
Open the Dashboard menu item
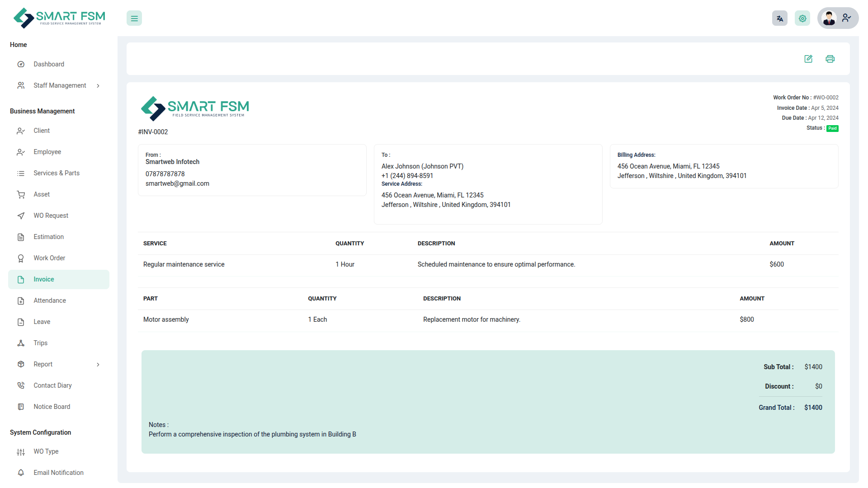(x=49, y=64)
